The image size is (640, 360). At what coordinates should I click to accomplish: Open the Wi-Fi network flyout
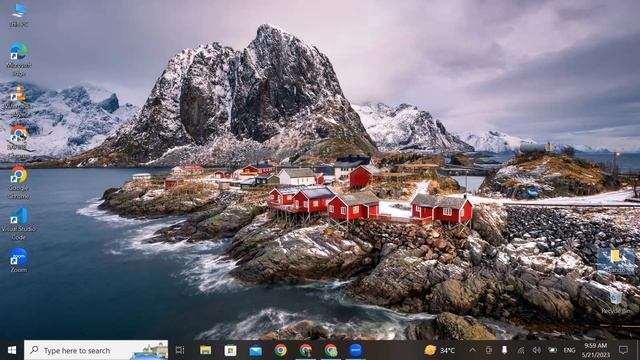(520, 350)
